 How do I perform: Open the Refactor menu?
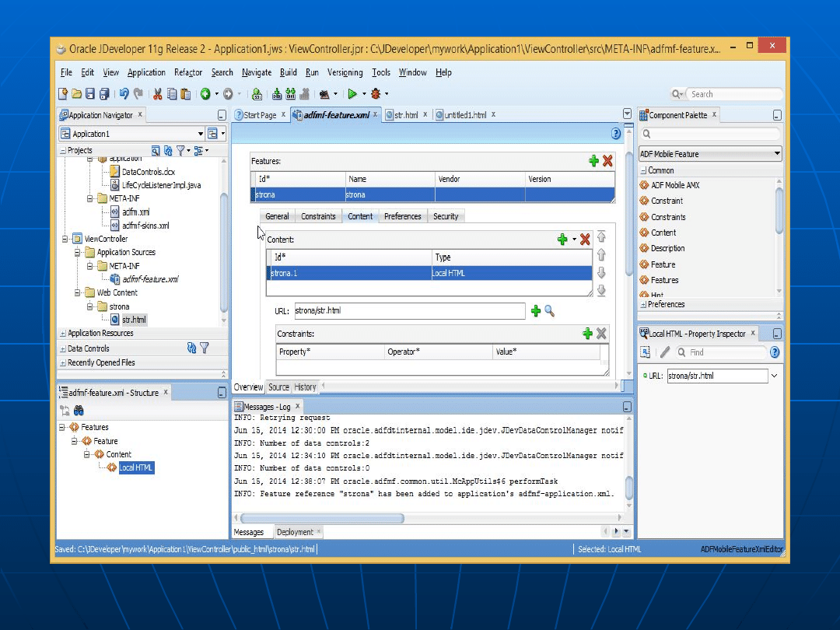coord(188,72)
